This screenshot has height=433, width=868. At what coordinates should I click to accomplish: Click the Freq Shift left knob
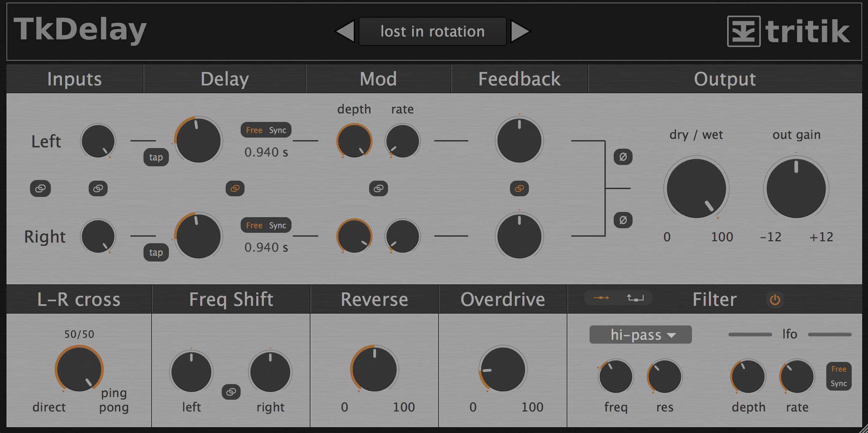pos(191,372)
